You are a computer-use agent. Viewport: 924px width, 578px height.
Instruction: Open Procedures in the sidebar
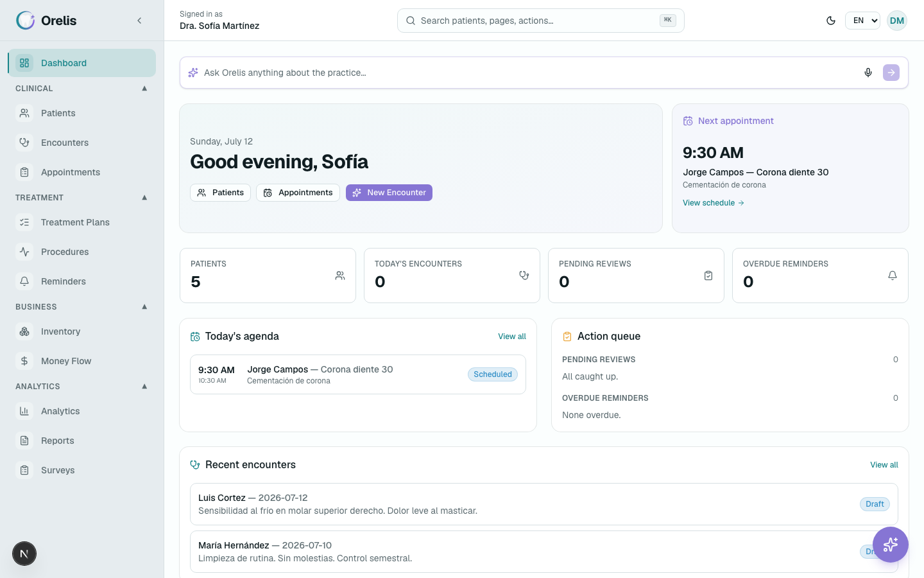click(x=82, y=252)
